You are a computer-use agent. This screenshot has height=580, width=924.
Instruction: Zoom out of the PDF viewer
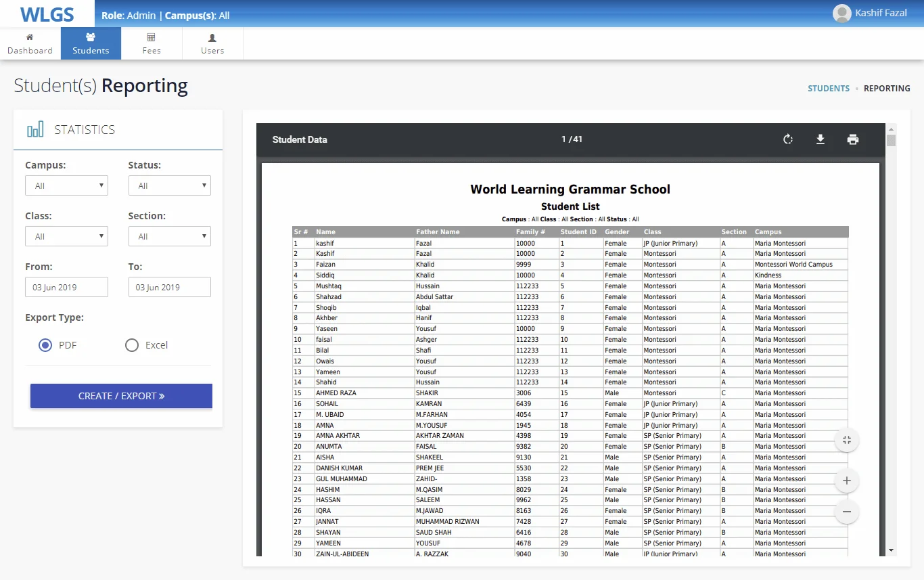[x=846, y=512]
